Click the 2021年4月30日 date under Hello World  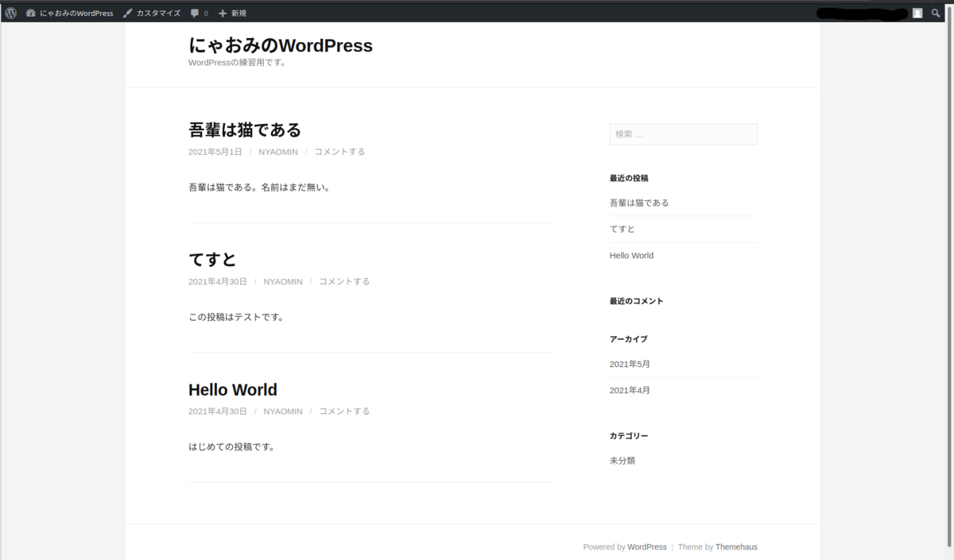tap(218, 411)
